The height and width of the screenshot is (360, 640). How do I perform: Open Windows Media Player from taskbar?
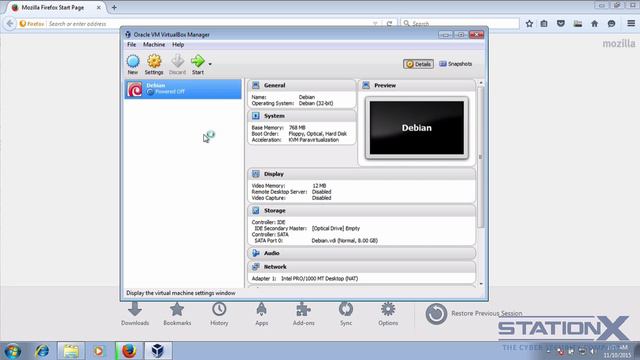98,351
